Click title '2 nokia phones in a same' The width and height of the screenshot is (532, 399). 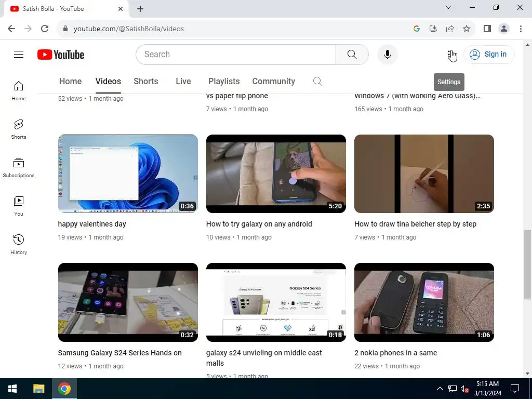point(395,353)
